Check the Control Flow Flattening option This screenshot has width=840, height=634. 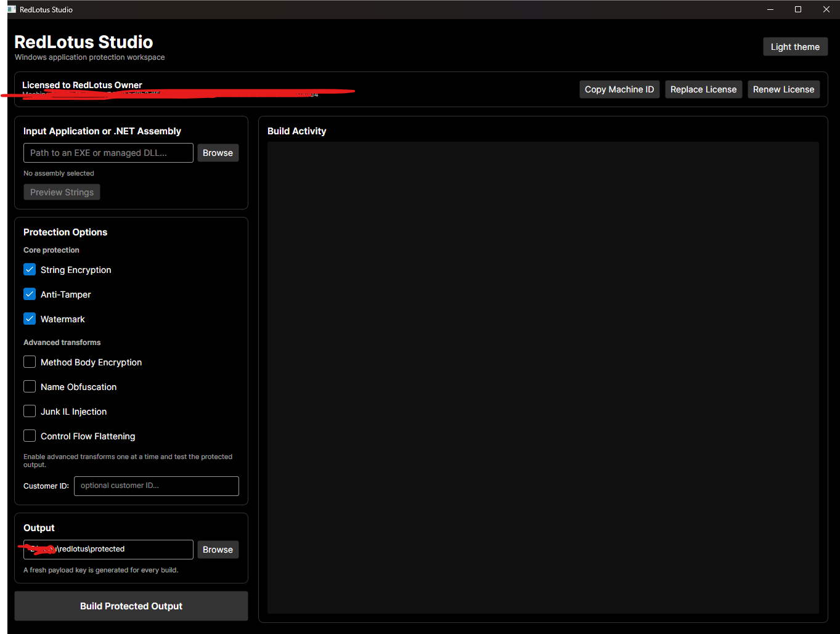click(30, 436)
